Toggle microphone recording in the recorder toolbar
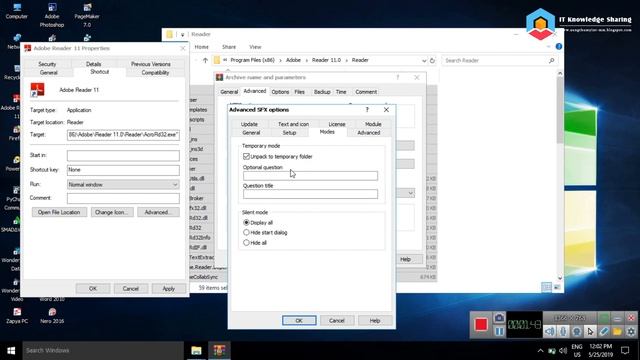Image resolution: width=640 pixels, height=360 pixels. 563,331
